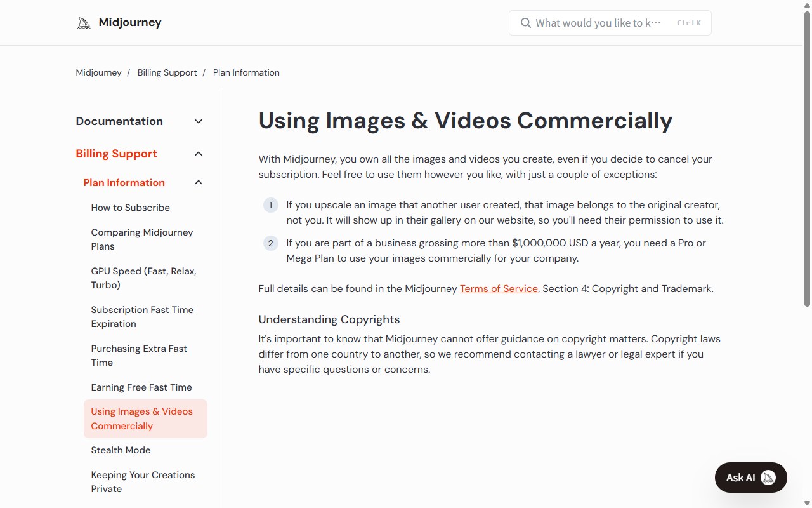Go to Billing Support breadcrumb

[167, 72]
